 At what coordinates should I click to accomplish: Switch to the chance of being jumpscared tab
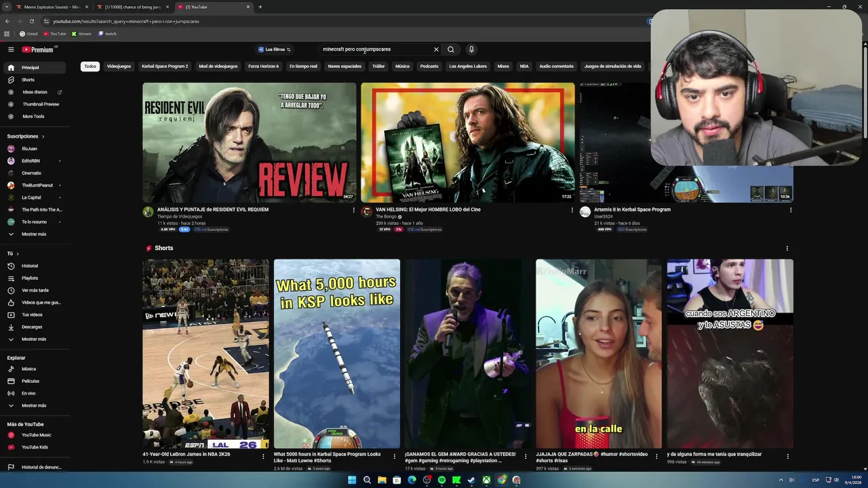coord(132,7)
